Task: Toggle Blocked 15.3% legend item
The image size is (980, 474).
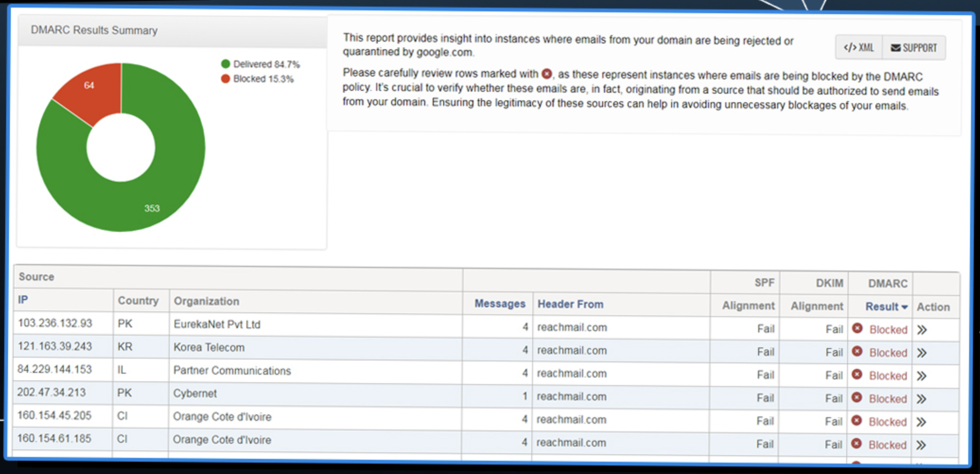Action: pos(257,79)
